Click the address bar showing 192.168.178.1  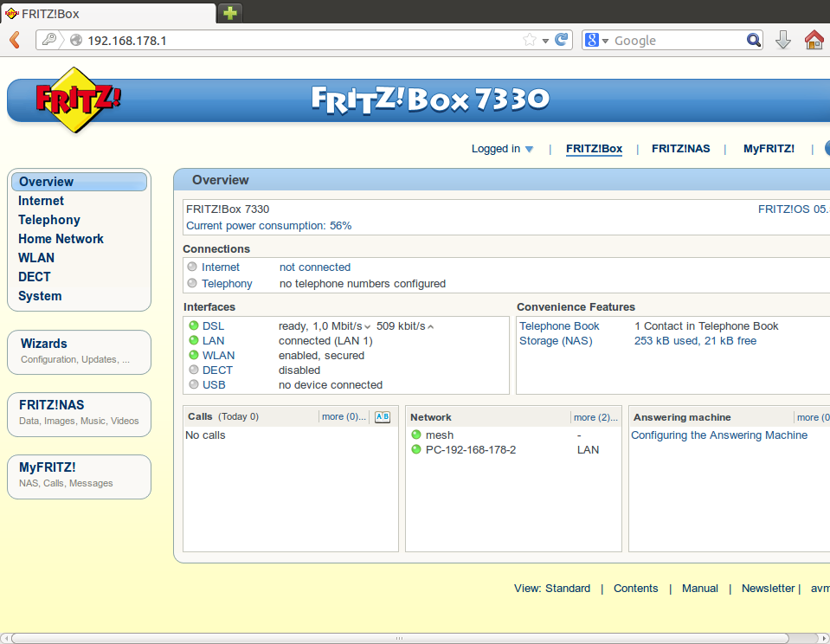tap(294, 40)
